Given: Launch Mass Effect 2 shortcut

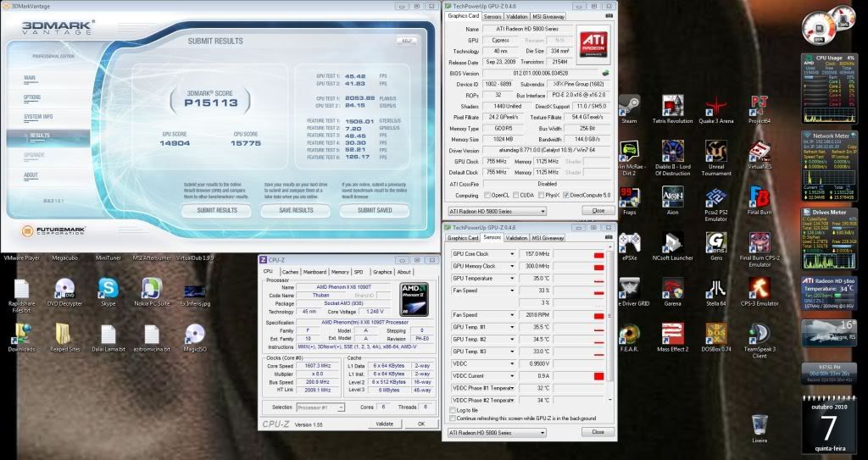Looking at the screenshot, I should [x=672, y=333].
